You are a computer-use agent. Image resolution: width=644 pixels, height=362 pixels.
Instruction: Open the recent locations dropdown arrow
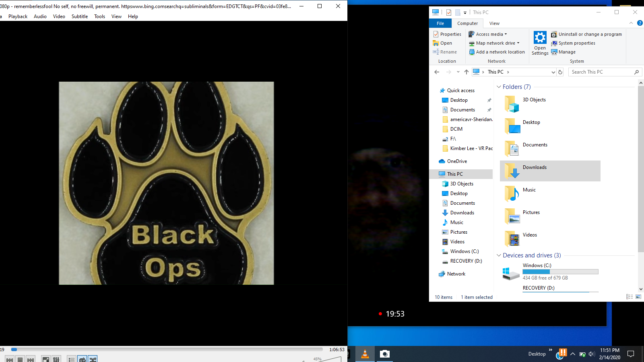pyautogui.click(x=458, y=72)
